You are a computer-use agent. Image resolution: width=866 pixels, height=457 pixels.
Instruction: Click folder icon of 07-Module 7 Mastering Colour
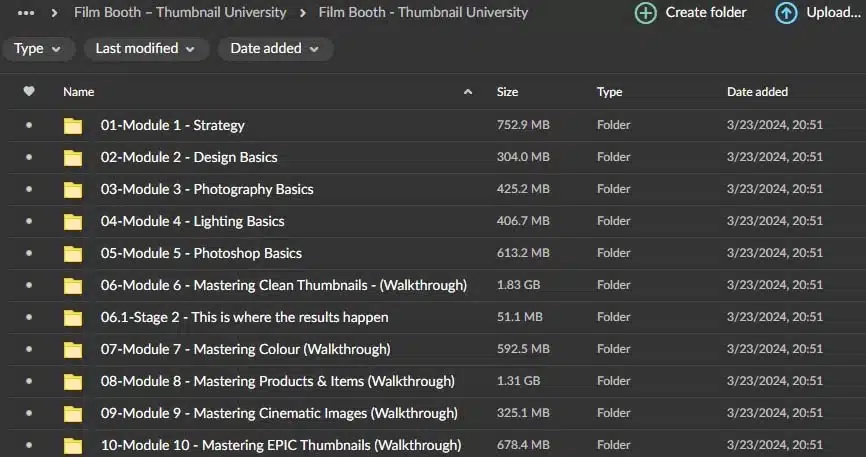click(73, 350)
